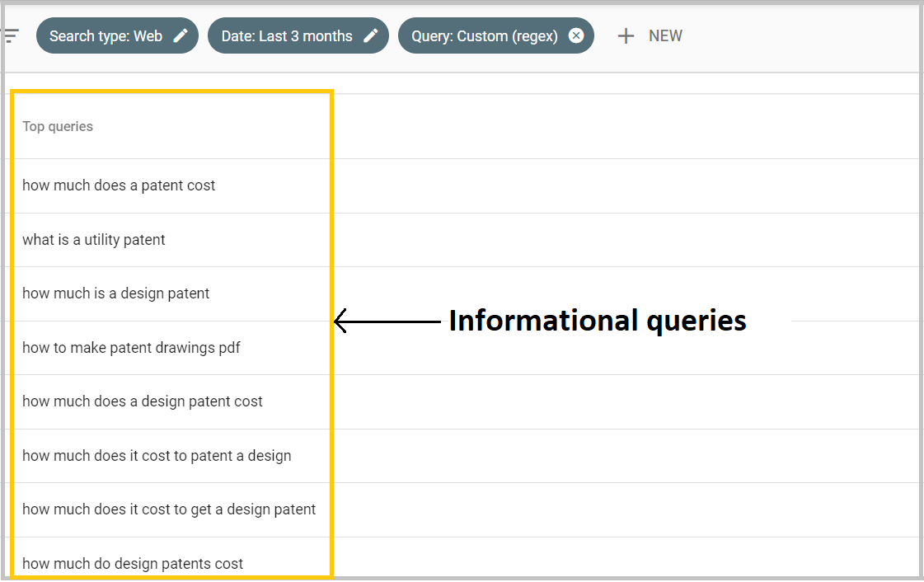Open the Date: Last 3 months chip

[298, 36]
